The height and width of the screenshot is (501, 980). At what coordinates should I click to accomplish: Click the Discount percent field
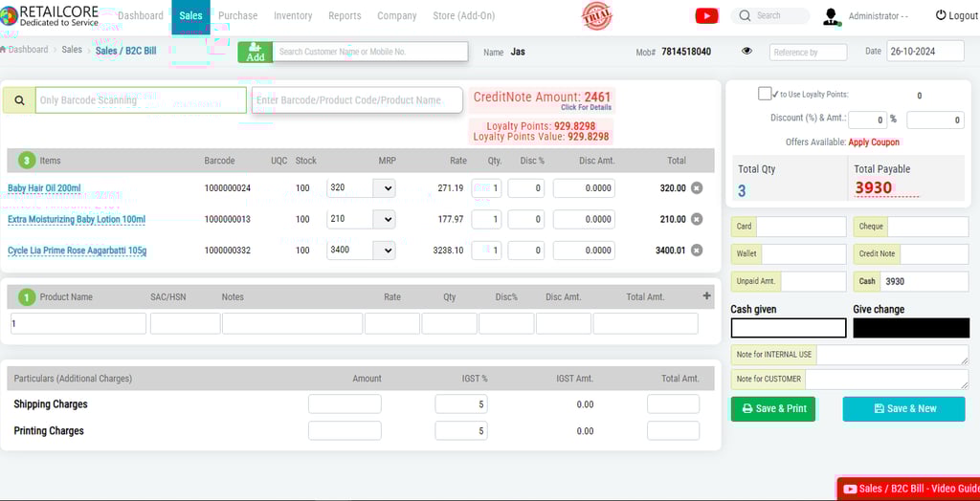[x=867, y=120]
